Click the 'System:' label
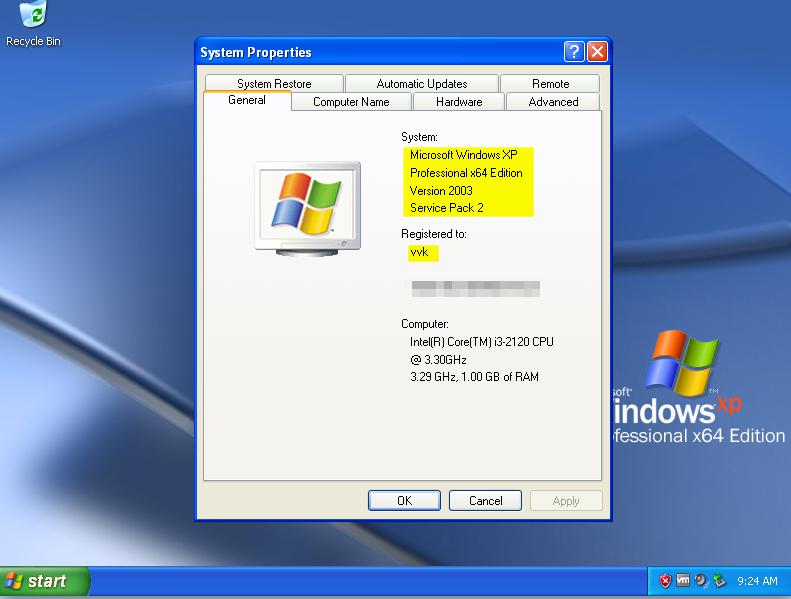The image size is (791, 599). 419,137
